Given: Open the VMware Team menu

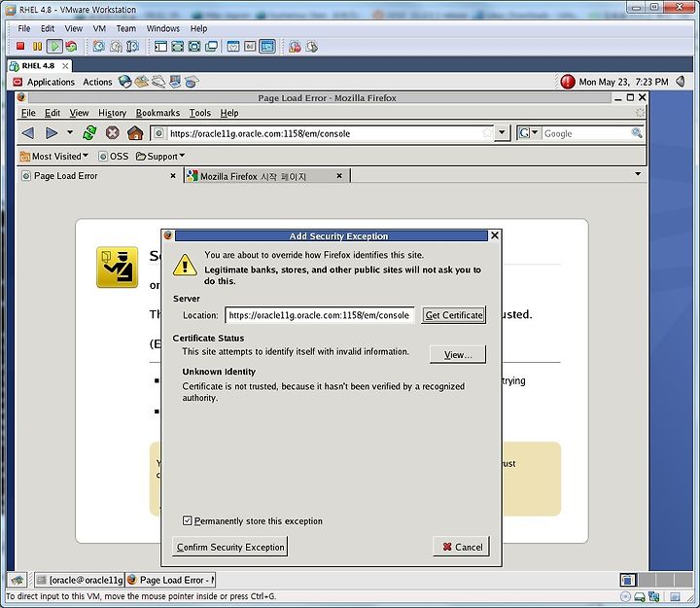Looking at the screenshot, I should [125, 28].
